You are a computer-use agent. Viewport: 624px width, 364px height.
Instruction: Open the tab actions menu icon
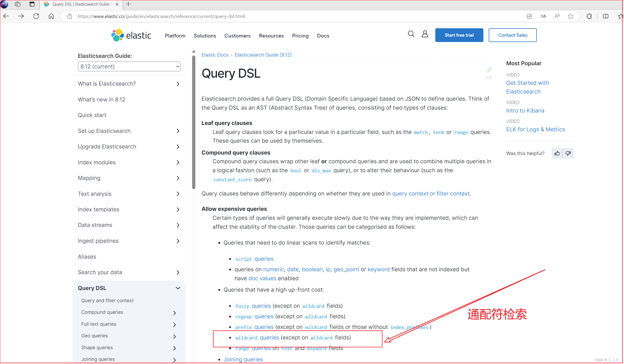pyautogui.click(x=32, y=4)
